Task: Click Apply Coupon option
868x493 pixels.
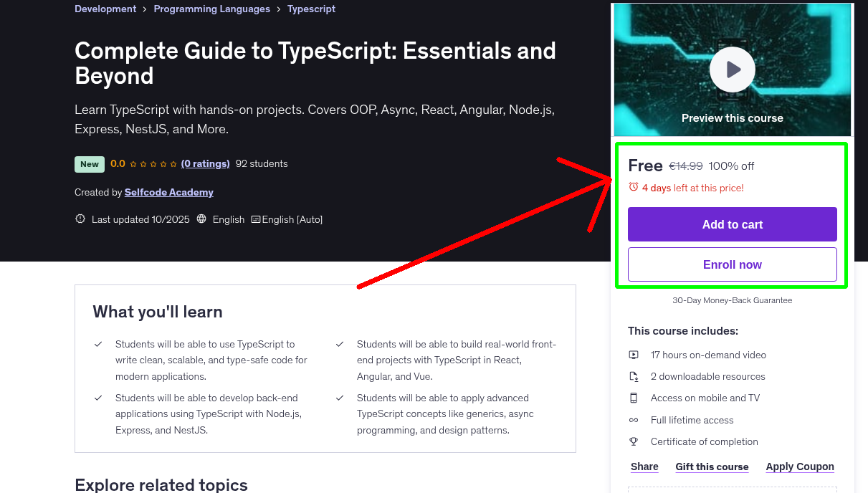Action: click(x=800, y=466)
